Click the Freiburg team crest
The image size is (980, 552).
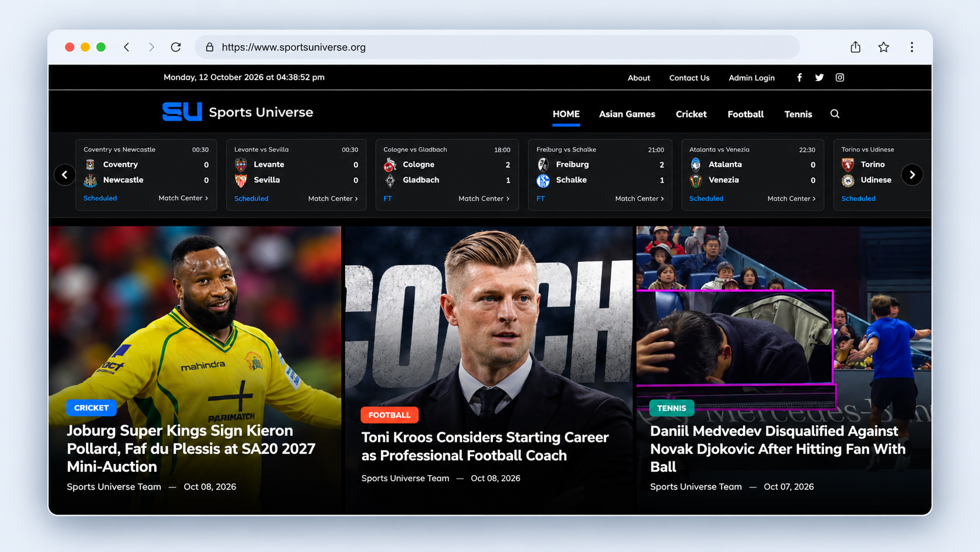[x=543, y=164]
